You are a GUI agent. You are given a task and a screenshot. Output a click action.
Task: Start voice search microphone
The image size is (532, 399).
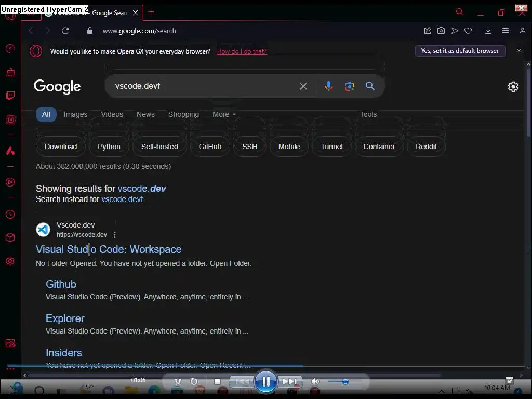328,86
